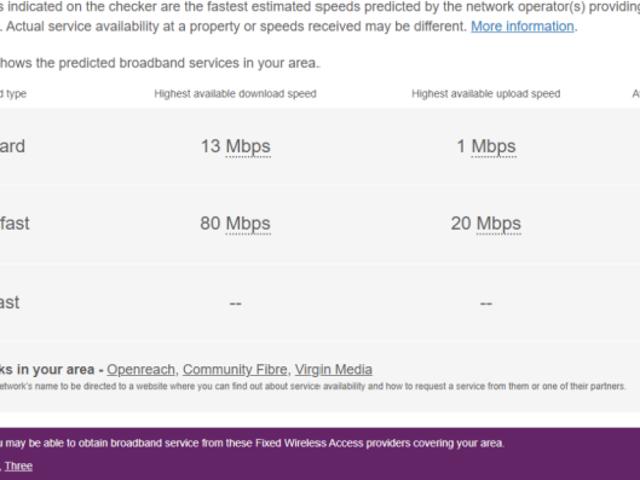Click the Standard row label
This screenshot has height=480, width=640.
click(12, 146)
